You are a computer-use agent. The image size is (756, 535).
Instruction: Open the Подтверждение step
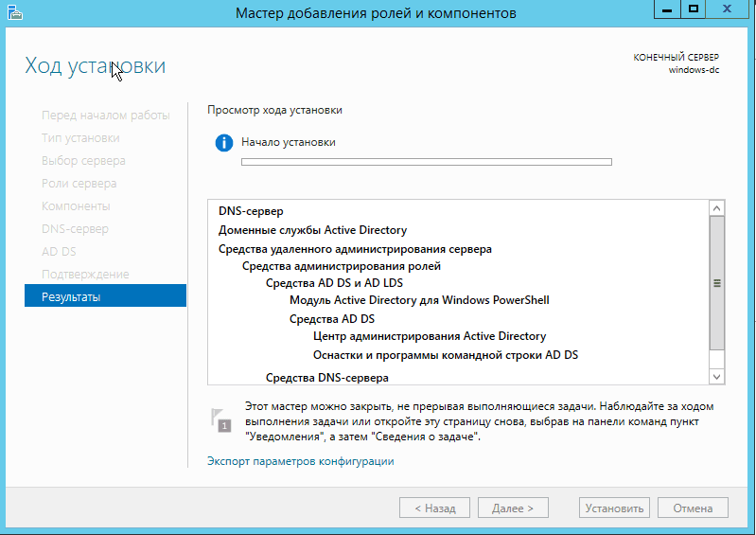[x=85, y=274]
